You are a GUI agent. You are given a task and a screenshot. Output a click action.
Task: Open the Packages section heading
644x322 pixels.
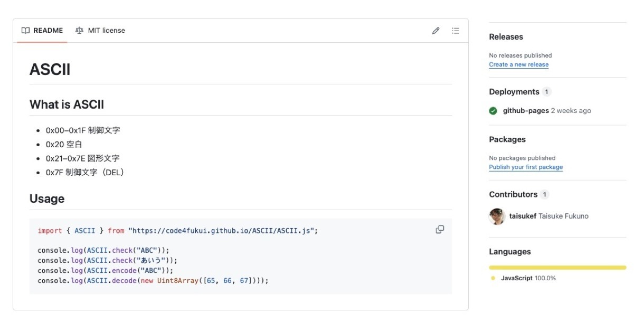[507, 139]
